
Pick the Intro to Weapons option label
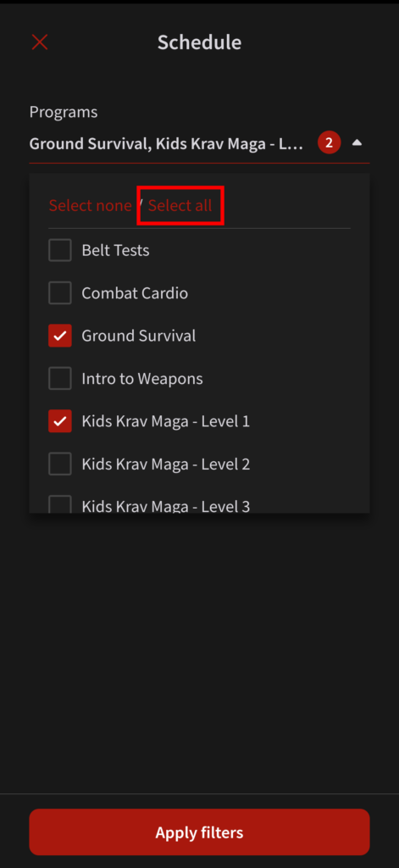click(142, 379)
